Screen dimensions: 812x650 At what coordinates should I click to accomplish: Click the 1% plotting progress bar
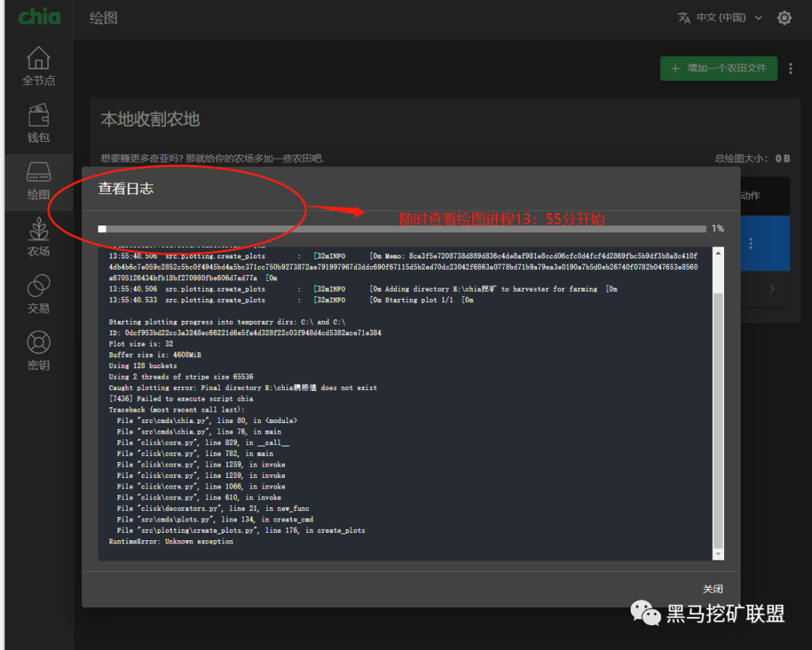(401, 228)
